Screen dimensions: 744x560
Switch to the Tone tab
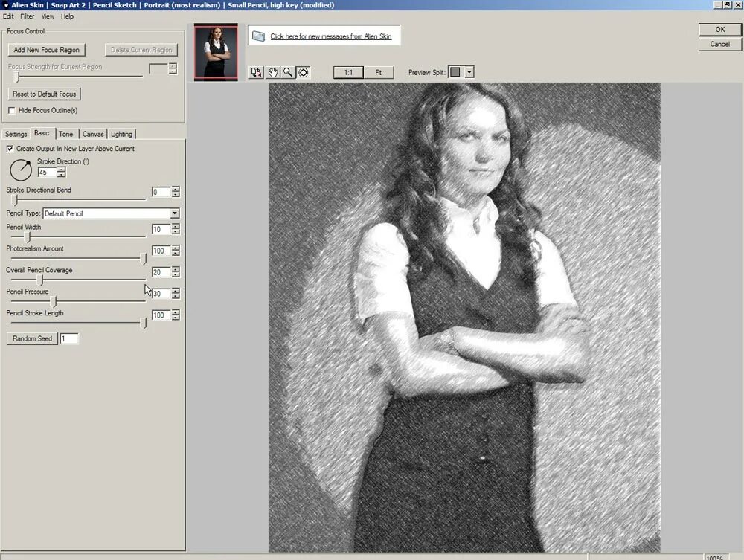pos(66,134)
